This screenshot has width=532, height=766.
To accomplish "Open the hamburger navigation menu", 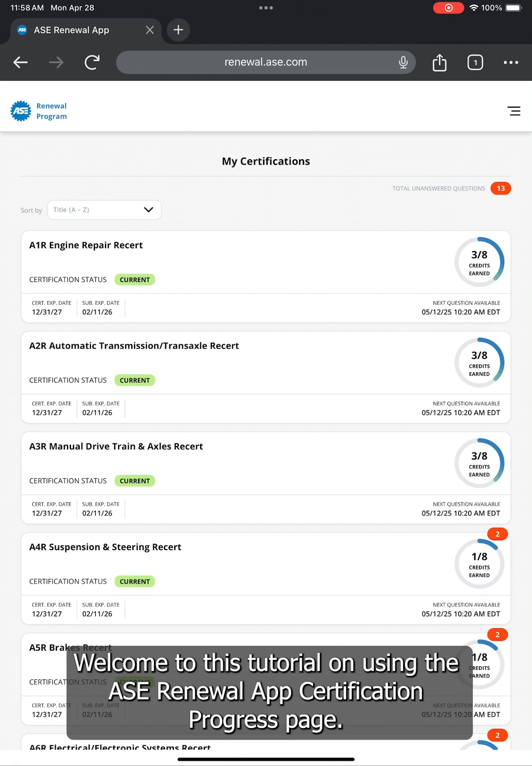I will (514, 111).
